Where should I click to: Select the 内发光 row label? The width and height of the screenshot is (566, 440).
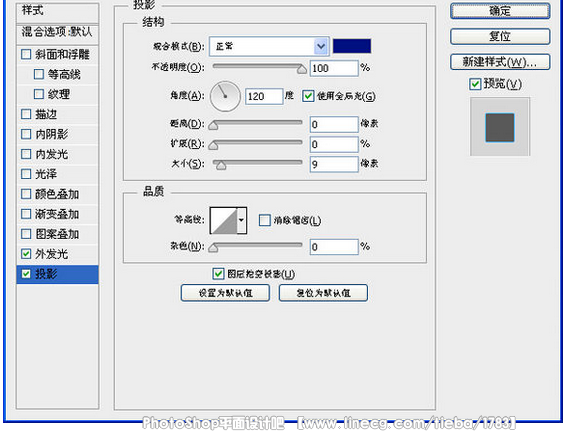tap(52, 154)
